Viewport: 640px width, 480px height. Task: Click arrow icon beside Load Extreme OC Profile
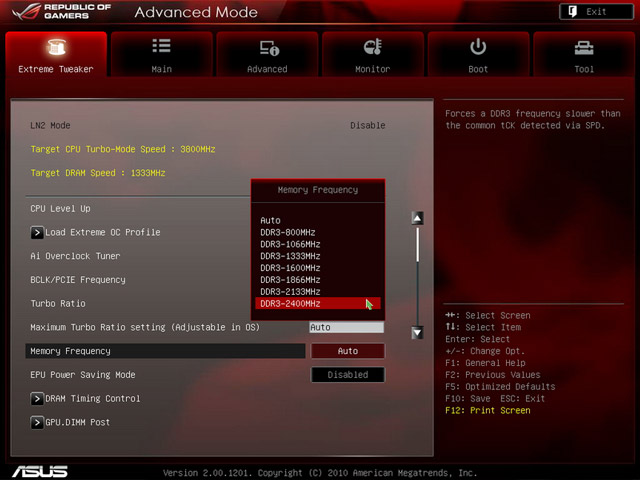37,233
